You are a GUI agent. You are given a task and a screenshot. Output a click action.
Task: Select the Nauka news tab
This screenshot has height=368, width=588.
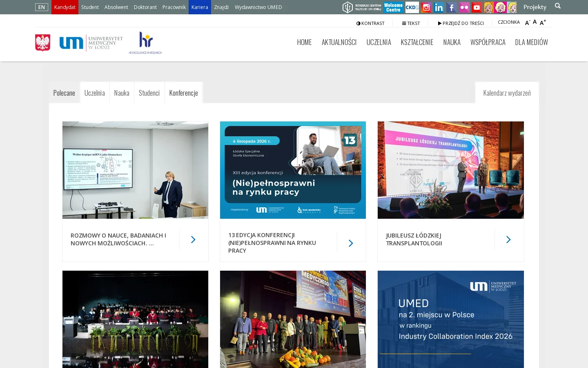(122, 93)
